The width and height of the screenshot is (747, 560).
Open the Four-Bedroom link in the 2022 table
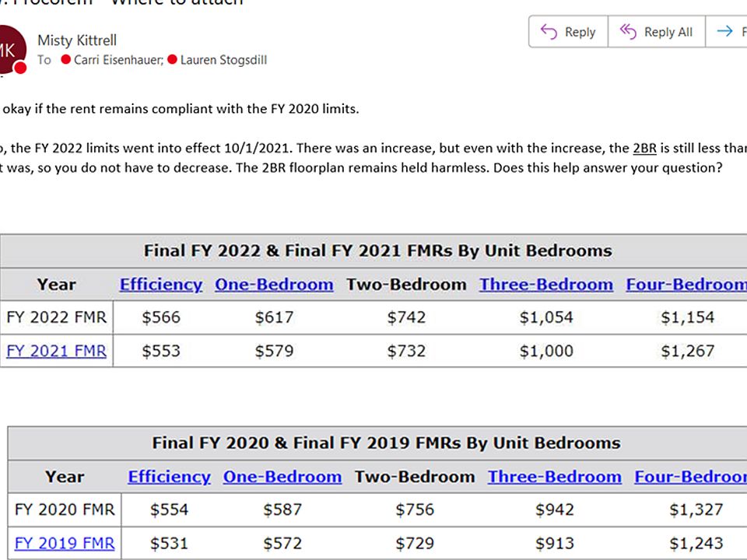click(x=686, y=285)
